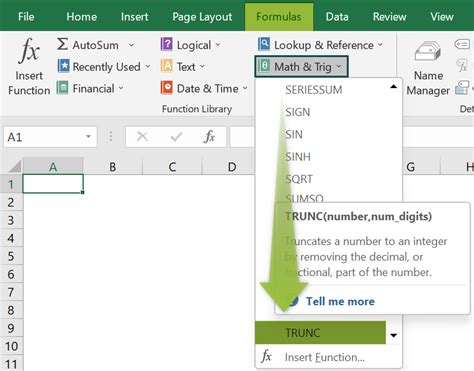Open Recently Used functions star icon
This screenshot has height=371, width=474.
point(63,66)
